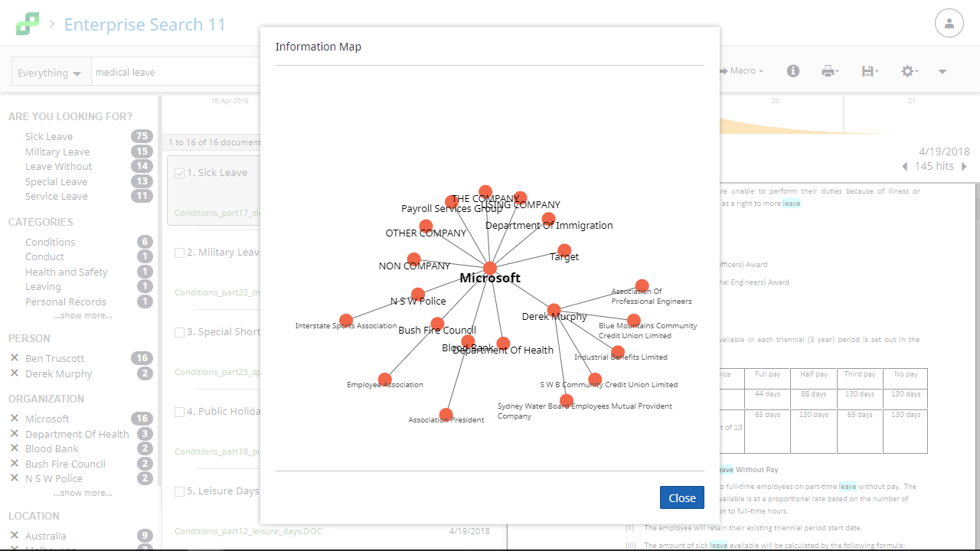Viewport: 980px width, 551px height.
Task: Click the 145 hits counter
Action: (x=934, y=166)
